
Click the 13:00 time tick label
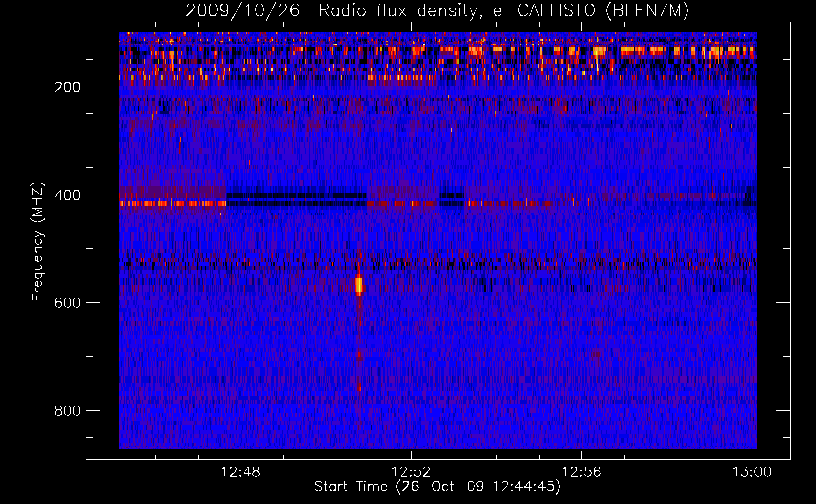pos(752,472)
